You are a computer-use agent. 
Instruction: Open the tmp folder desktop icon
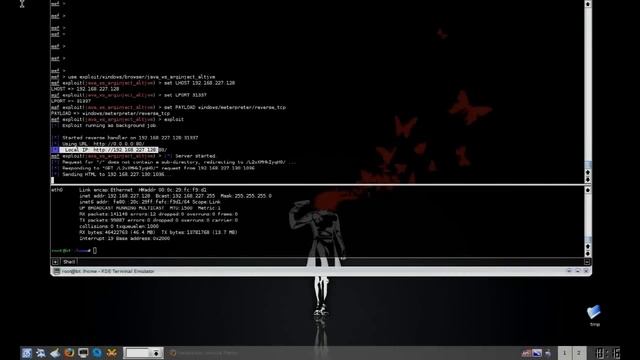coord(594,315)
